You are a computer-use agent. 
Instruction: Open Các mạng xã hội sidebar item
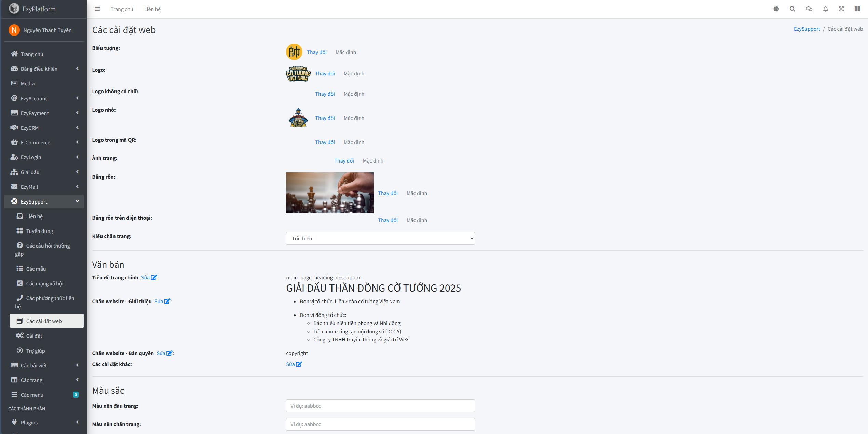coord(44,283)
